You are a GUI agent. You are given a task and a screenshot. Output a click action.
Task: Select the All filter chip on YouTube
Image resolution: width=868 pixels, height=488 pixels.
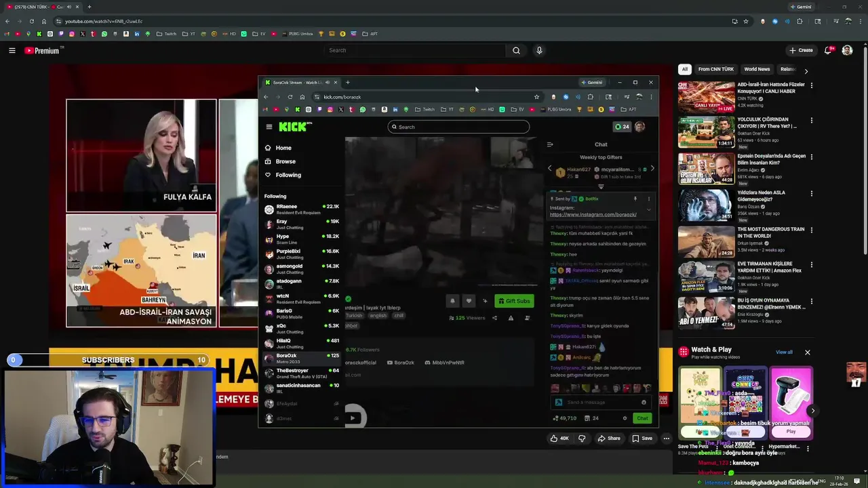(x=685, y=69)
